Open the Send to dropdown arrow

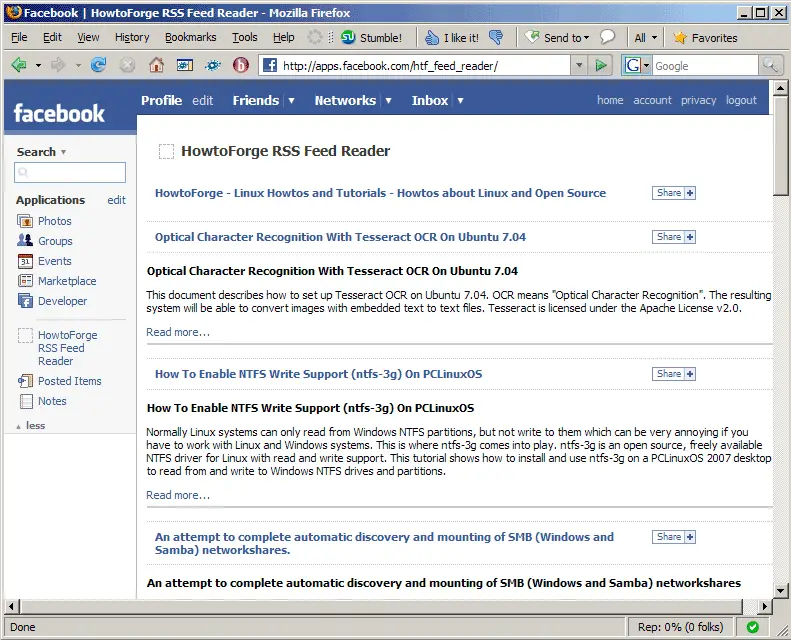(x=586, y=38)
